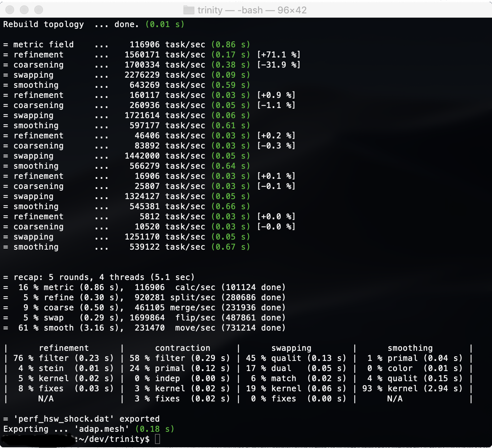Click the 'smoothing' table column header
Screen dimensions: 492x448
click(x=410, y=348)
